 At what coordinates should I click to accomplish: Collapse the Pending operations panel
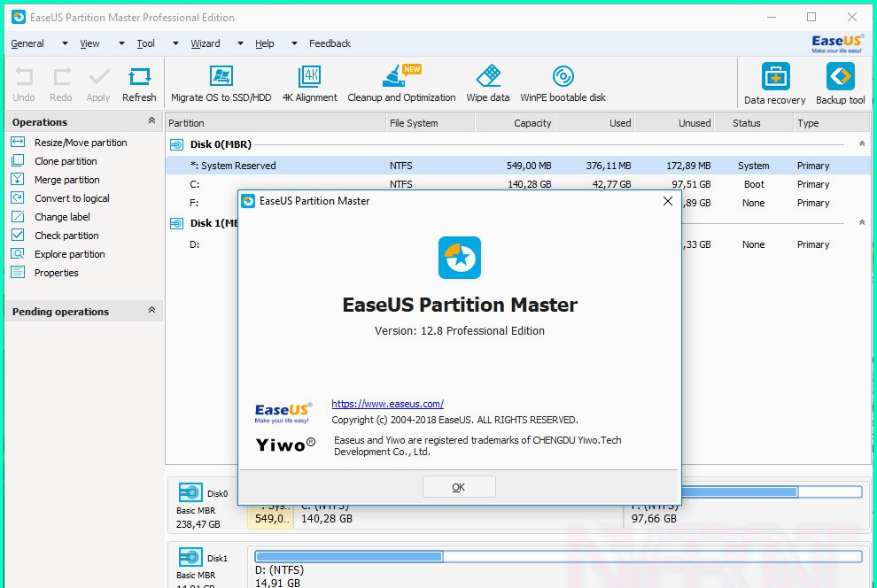[151, 310]
